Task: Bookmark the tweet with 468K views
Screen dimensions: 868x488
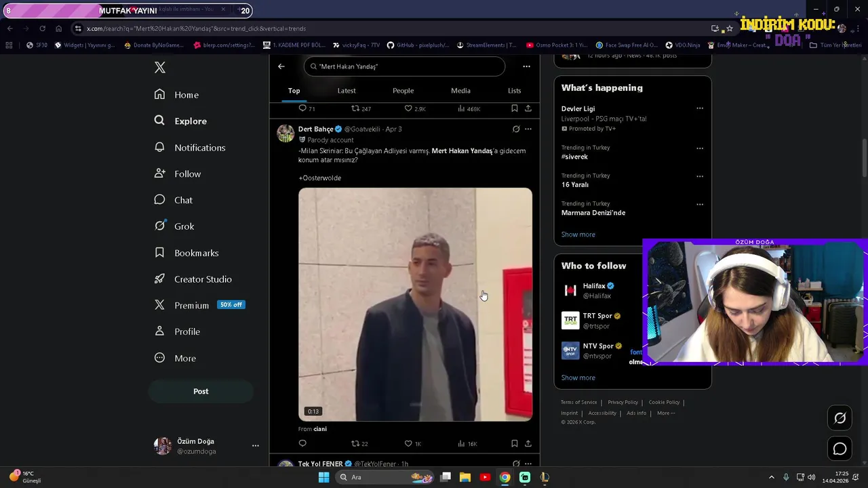Action: point(515,108)
